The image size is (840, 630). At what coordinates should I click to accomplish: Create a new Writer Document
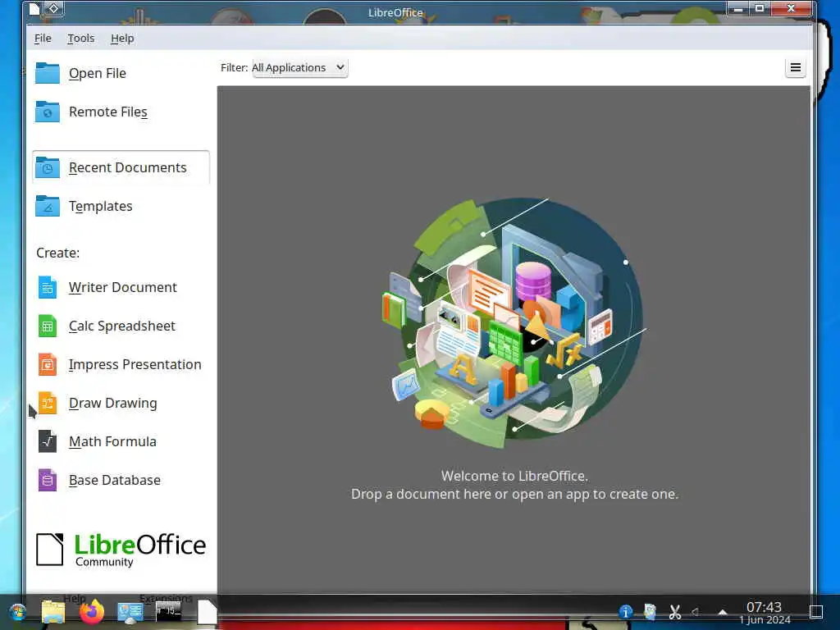click(123, 287)
